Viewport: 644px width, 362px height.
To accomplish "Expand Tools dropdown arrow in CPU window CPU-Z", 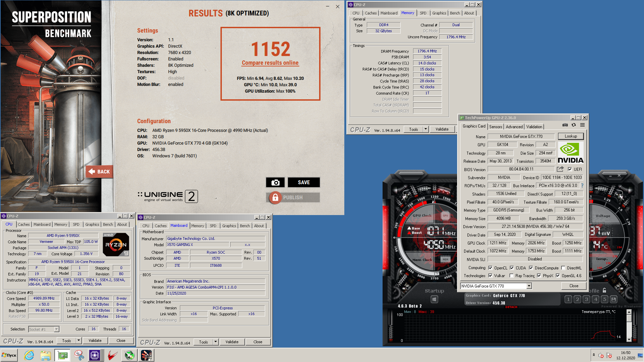I will [x=79, y=341].
